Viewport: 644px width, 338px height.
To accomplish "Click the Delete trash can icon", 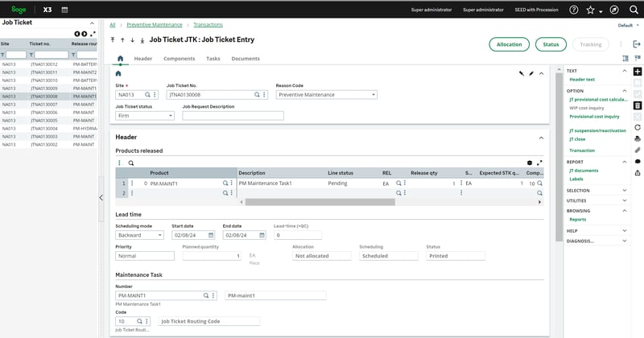I will [638, 105].
